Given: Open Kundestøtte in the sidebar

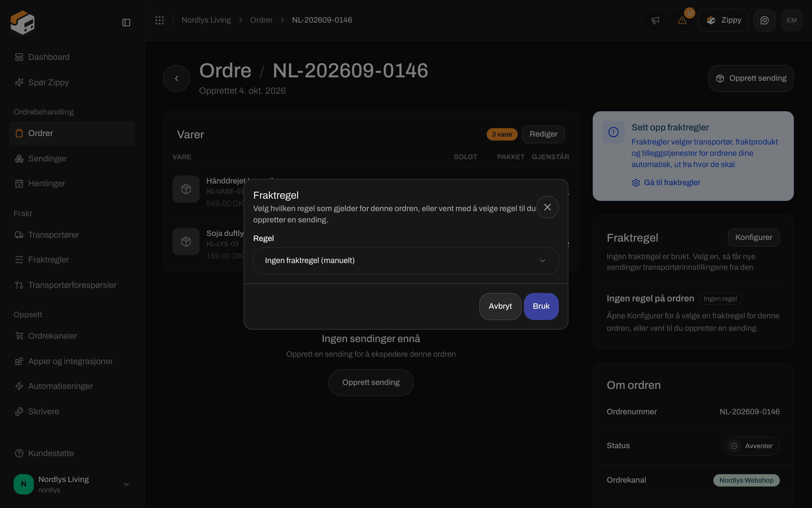Looking at the screenshot, I should (x=72, y=453).
